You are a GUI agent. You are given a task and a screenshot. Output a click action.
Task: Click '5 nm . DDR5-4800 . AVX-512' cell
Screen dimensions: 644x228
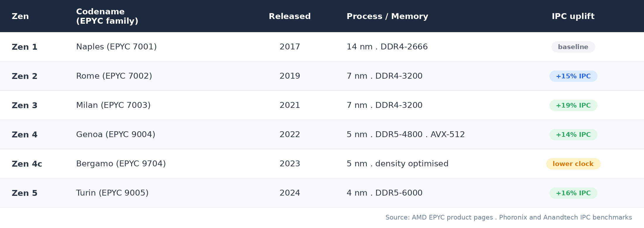406,134
